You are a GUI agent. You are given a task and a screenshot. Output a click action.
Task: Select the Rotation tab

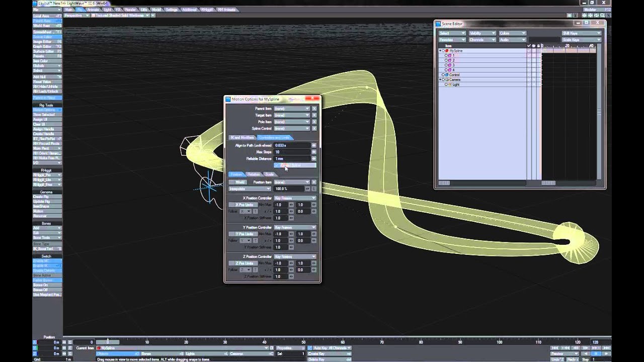tap(254, 174)
